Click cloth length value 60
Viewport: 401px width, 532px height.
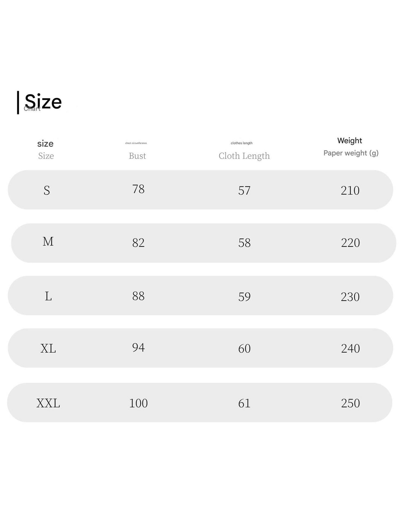pyautogui.click(x=244, y=349)
